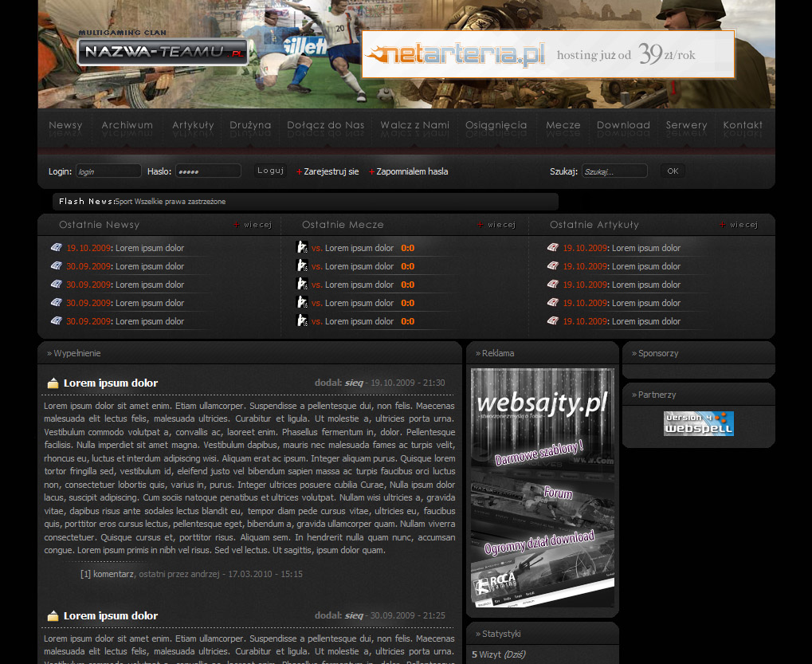Click the Szukaj search input box
812x664 pixels.
614,171
